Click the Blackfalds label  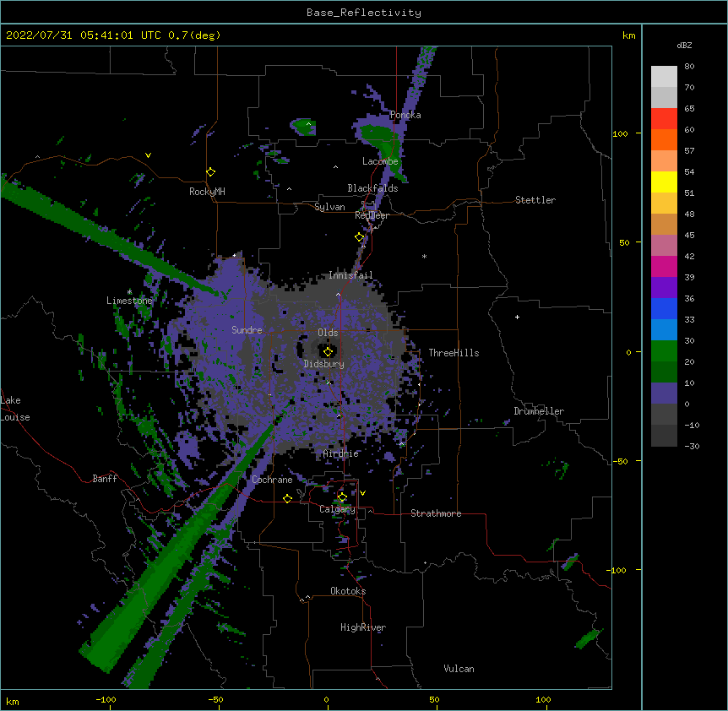[x=372, y=188]
